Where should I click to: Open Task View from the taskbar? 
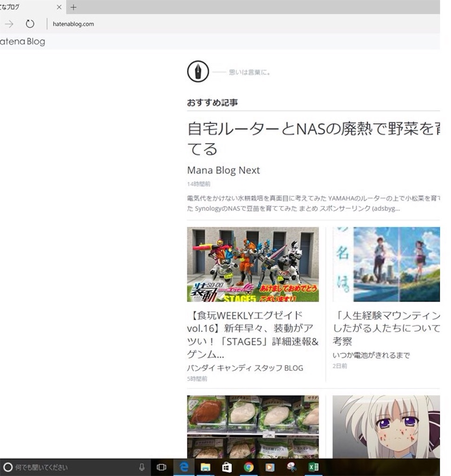pos(161,467)
